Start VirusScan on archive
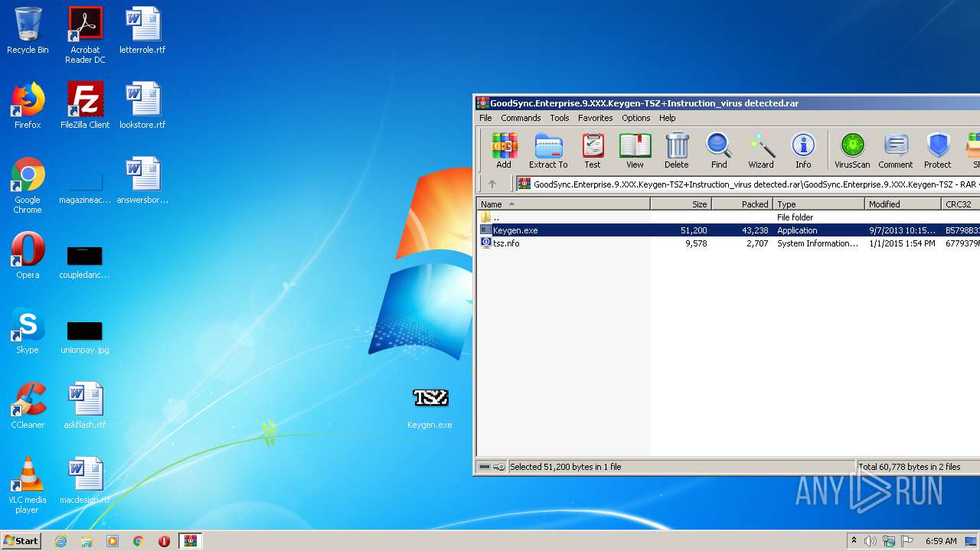Viewport: 980px width, 551px height. point(852,150)
